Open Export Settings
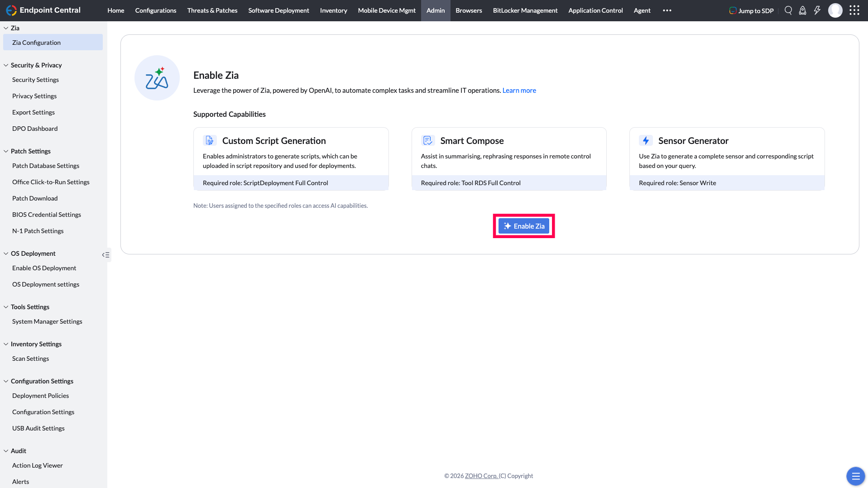 click(34, 112)
